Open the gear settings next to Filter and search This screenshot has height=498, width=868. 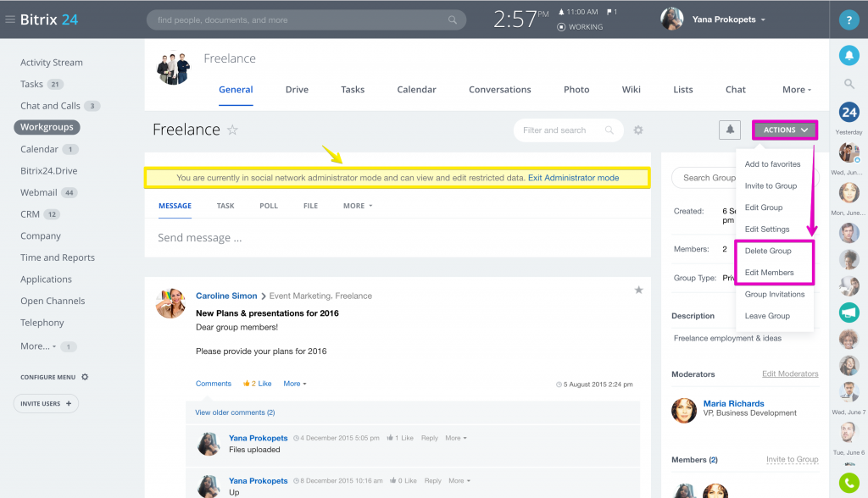click(x=638, y=130)
